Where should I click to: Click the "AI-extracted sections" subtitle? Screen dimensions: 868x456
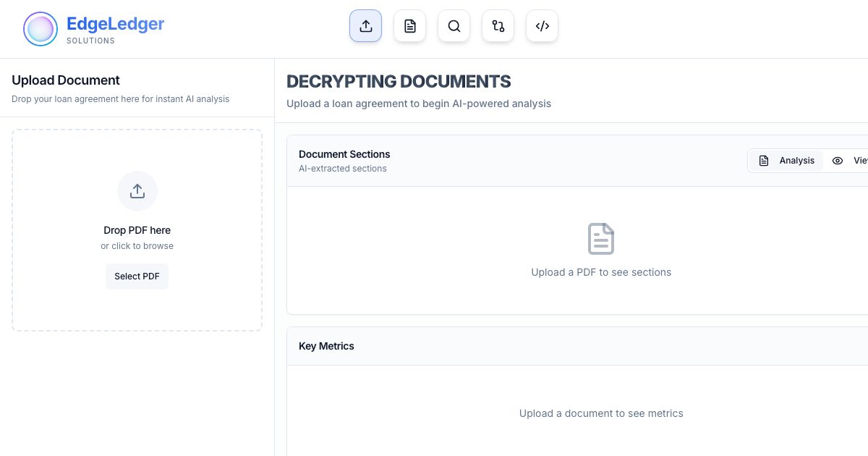point(343,169)
